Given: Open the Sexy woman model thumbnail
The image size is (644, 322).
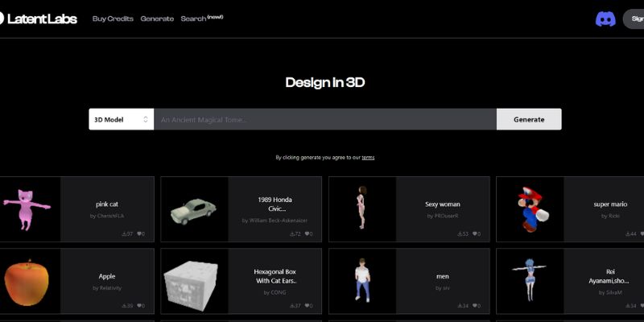Looking at the screenshot, I should click(362, 209).
